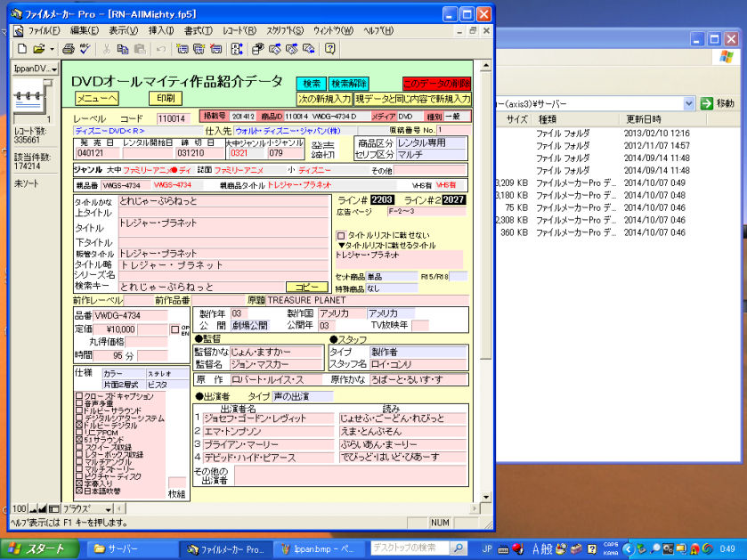Click the Cut scissors toolbar icon
This screenshot has width=747, height=560.
[107, 49]
